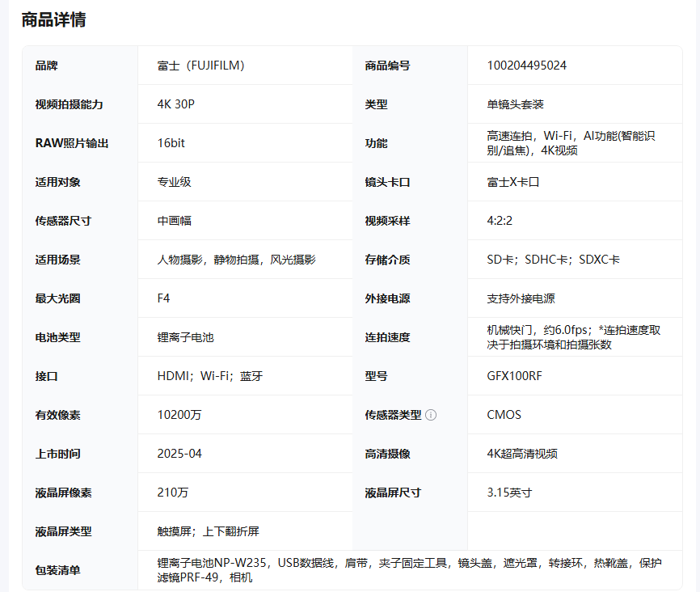Click the 视频拍摄能力 label
Viewport: 700px width, 592px height.
tap(70, 104)
